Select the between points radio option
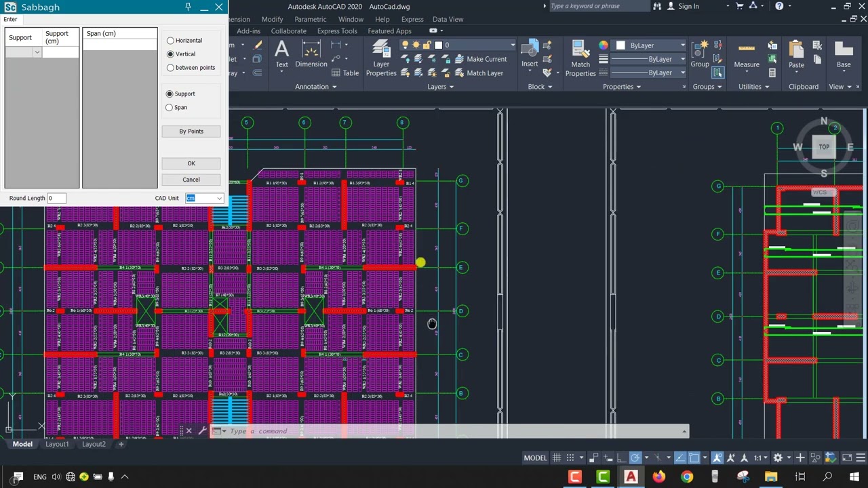Image resolution: width=868 pixels, height=488 pixels. coord(191,68)
